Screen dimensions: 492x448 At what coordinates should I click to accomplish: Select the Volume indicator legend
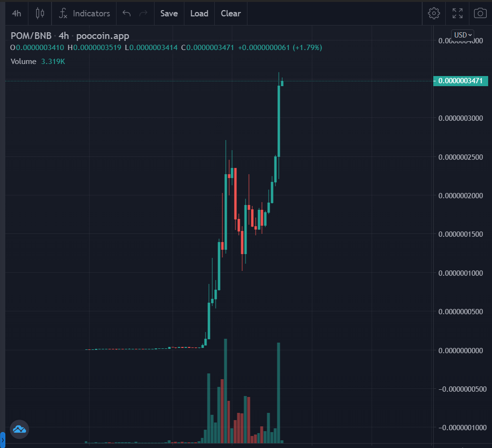point(24,62)
